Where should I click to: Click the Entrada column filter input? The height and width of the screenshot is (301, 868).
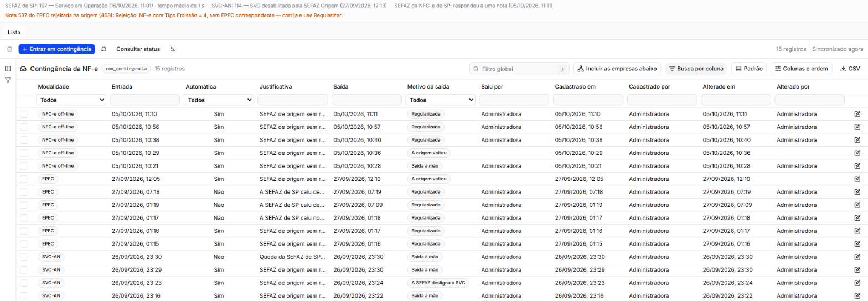point(145,100)
